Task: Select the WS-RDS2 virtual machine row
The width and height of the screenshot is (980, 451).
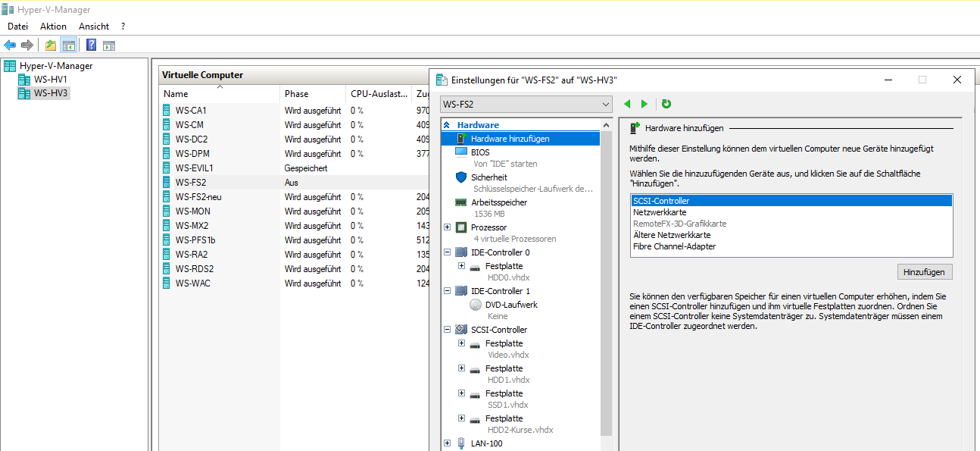Action: coord(295,268)
